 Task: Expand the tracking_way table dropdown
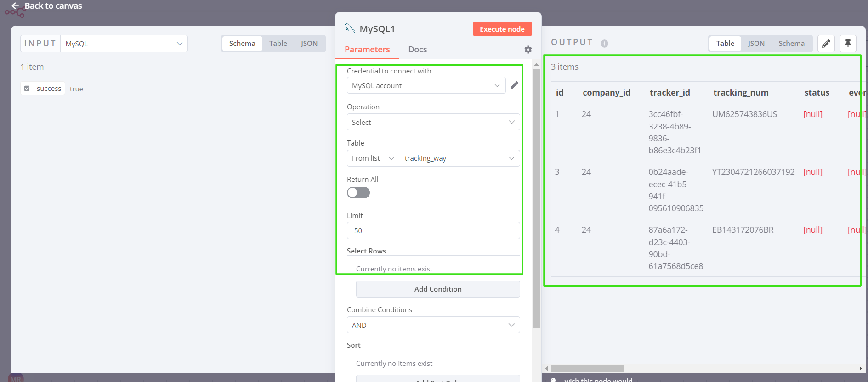[x=460, y=158]
